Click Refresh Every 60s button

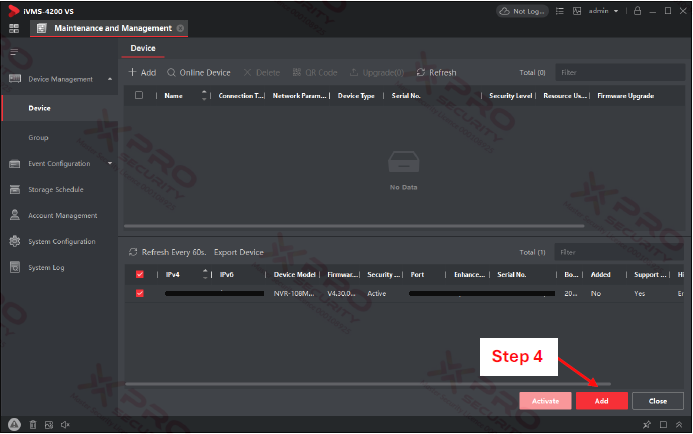point(168,252)
